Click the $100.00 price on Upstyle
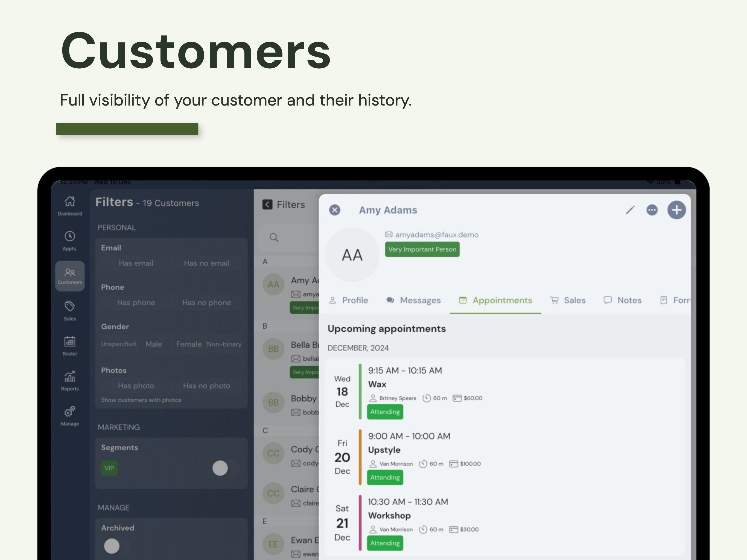Image resolution: width=747 pixels, height=560 pixels. pyautogui.click(x=470, y=464)
